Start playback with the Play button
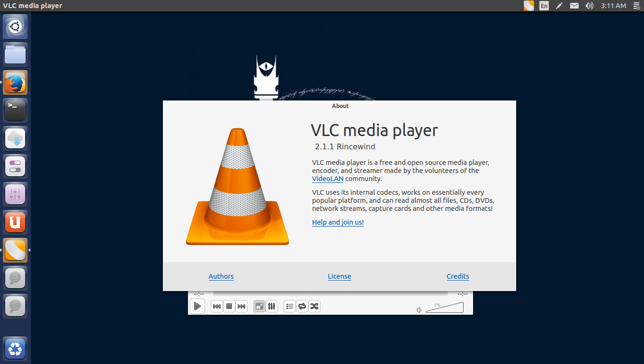 (x=197, y=306)
